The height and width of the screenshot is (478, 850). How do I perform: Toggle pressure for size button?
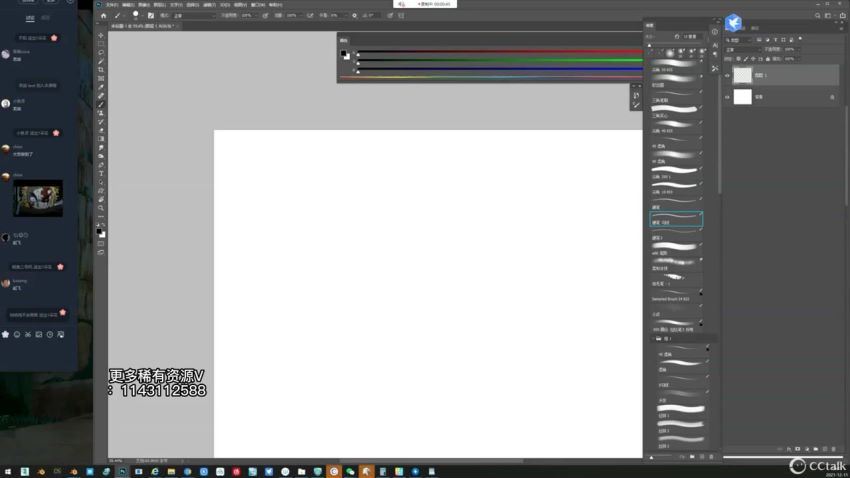pyautogui.click(x=390, y=16)
